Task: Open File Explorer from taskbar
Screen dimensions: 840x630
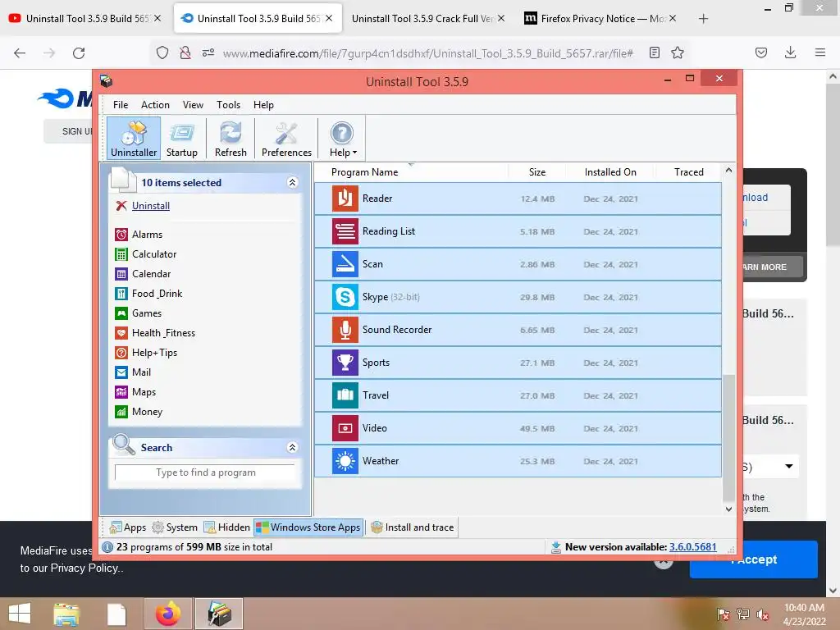Action: pos(66,614)
